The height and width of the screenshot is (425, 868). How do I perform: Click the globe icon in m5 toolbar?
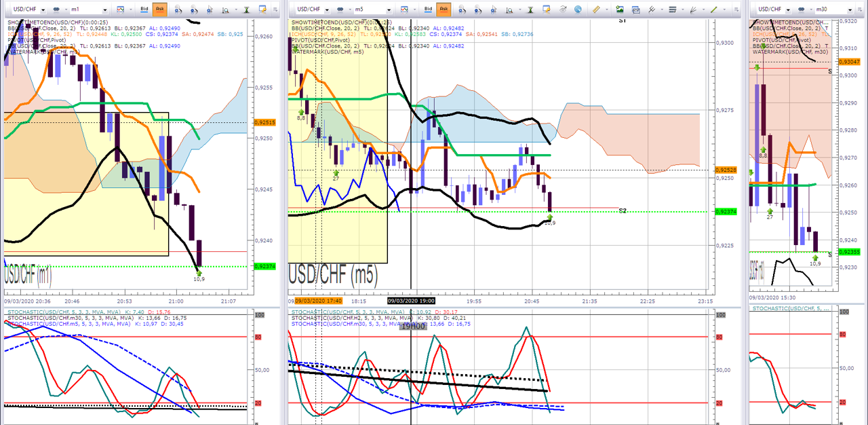578,10
